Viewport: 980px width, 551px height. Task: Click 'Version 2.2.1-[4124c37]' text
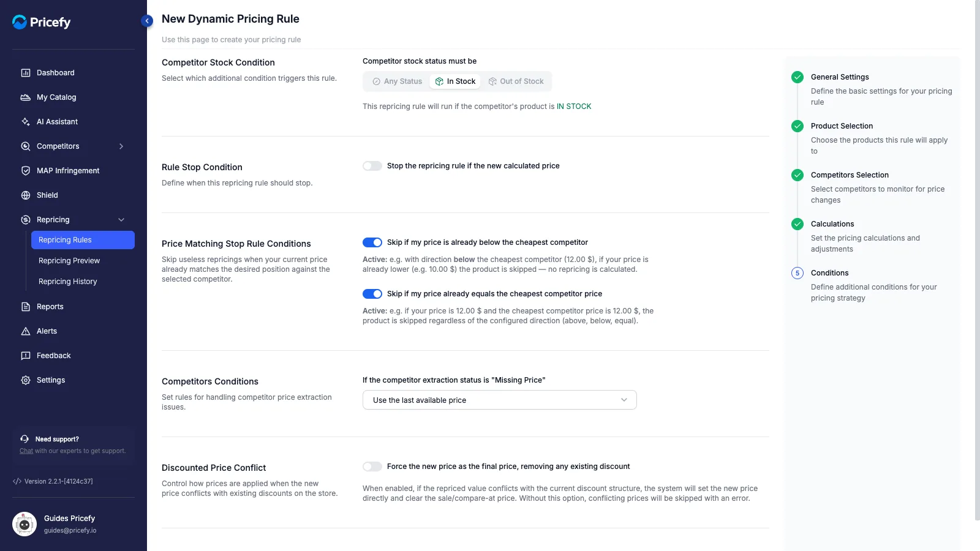click(59, 481)
